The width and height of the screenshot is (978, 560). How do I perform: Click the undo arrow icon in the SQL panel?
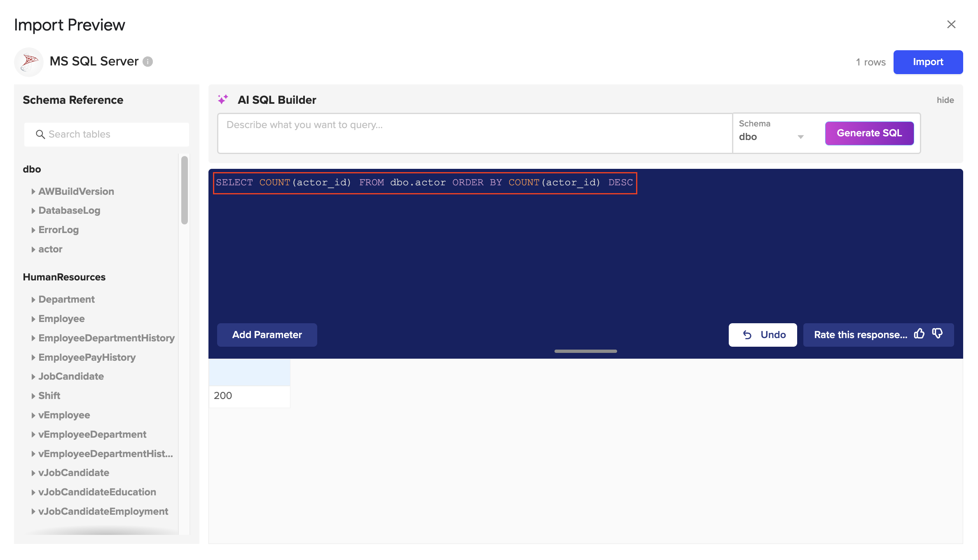tap(748, 335)
